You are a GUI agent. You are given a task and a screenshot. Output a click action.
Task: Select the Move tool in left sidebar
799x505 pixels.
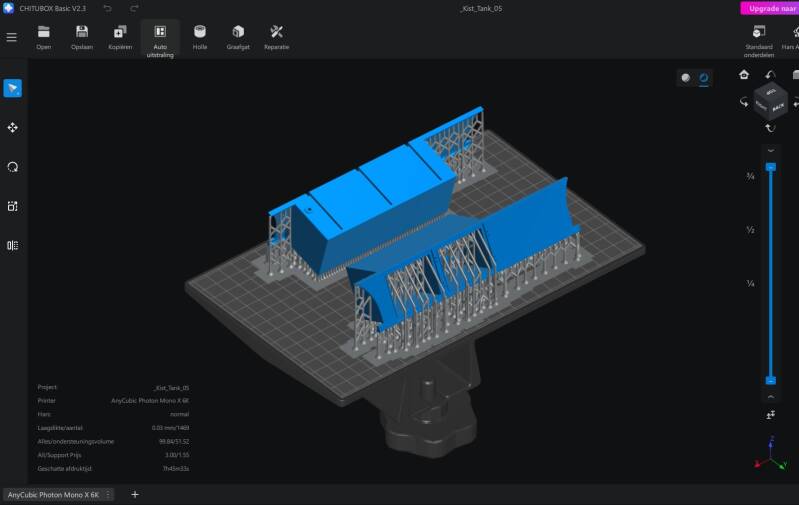[x=12, y=128]
